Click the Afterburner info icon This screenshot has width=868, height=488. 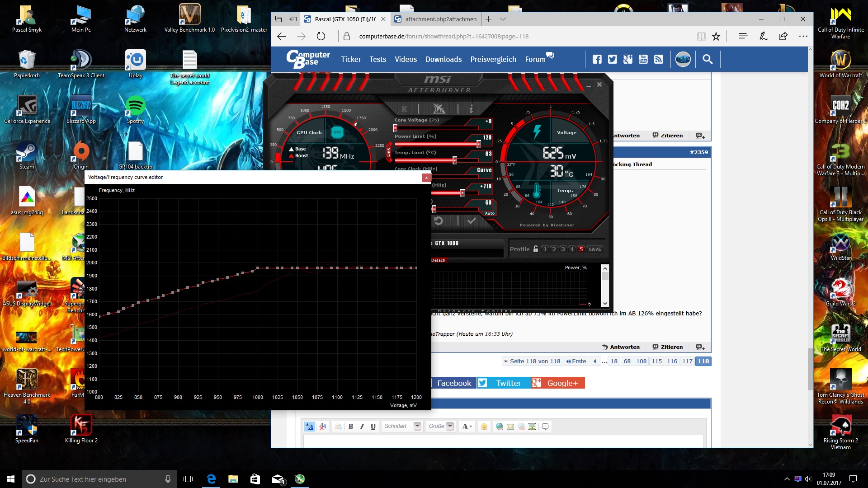[x=471, y=108]
